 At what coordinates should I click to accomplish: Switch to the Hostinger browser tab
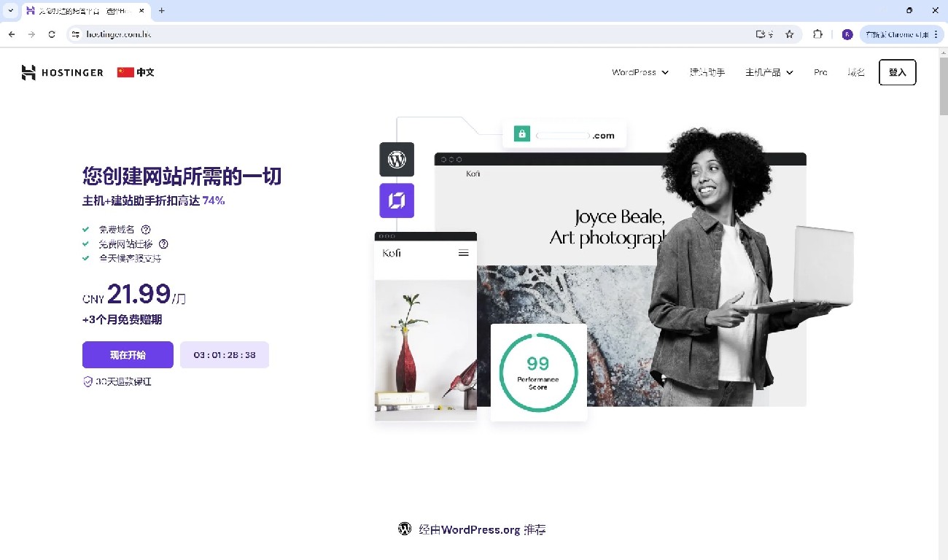tap(88, 10)
